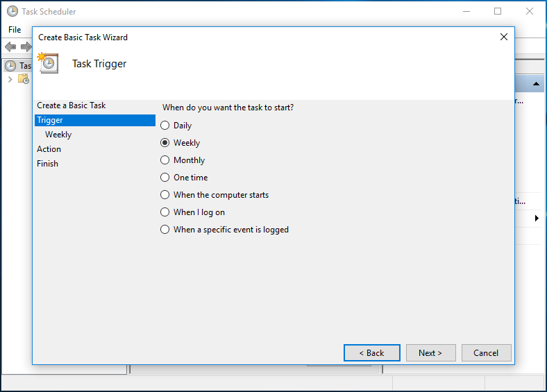Viewport: 547px width, 392px height.
Task: Choose the Monthly radio button
Action: click(x=165, y=160)
